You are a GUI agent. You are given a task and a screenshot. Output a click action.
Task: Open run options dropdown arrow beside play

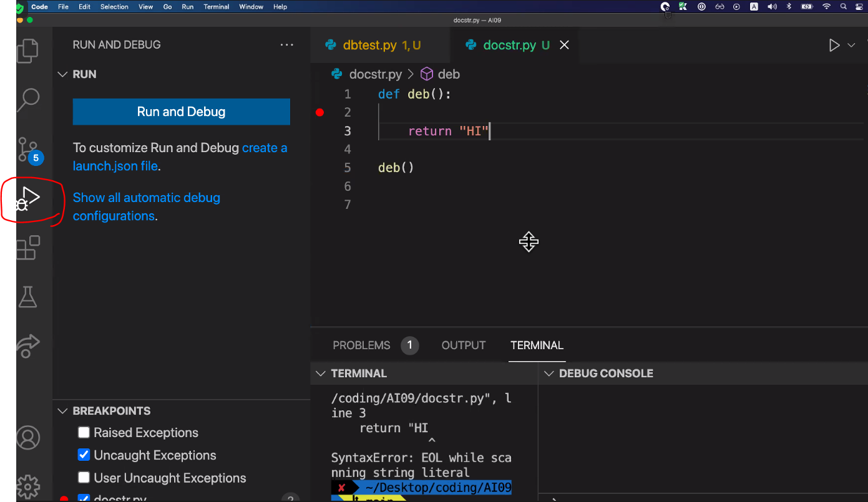coord(852,45)
